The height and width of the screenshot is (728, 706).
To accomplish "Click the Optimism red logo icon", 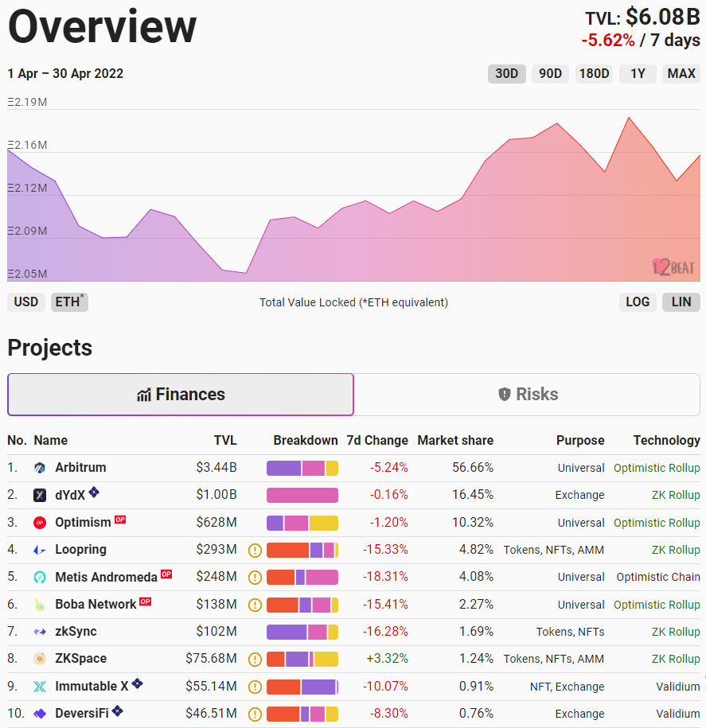I will coord(40,523).
